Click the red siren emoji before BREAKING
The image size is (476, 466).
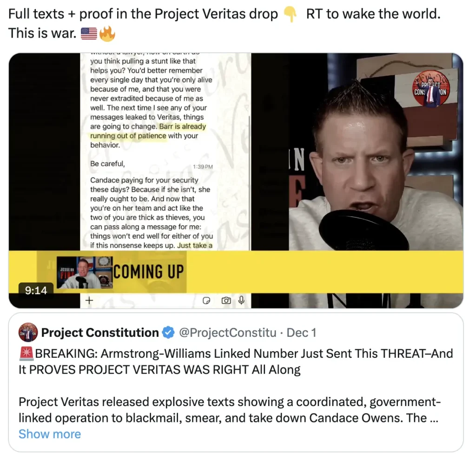26,354
